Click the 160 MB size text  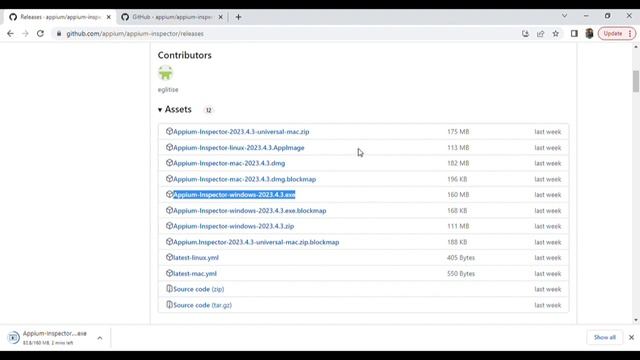(x=458, y=195)
